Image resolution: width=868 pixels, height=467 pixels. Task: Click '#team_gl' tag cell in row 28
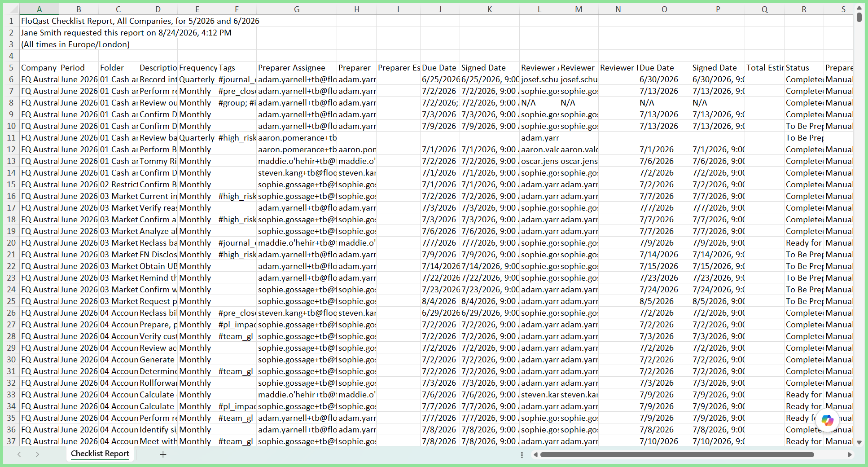point(237,336)
